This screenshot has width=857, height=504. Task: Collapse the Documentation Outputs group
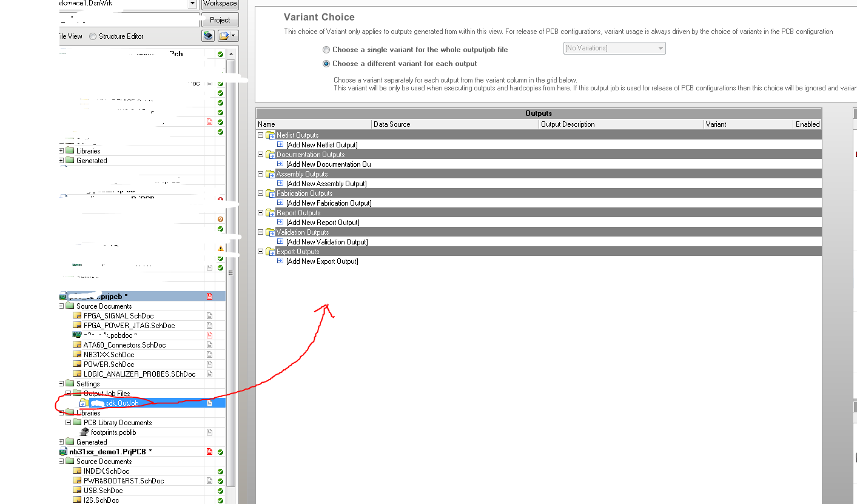click(261, 155)
